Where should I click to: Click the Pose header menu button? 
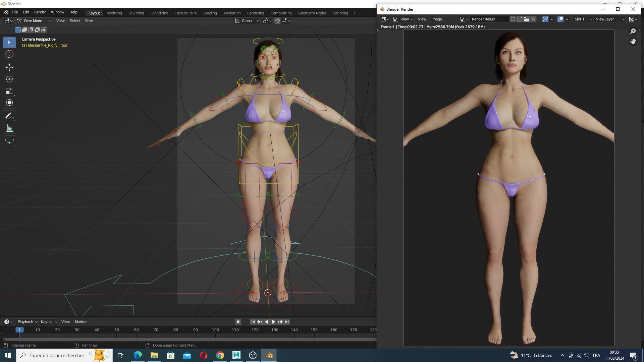(x=89, y=21)
